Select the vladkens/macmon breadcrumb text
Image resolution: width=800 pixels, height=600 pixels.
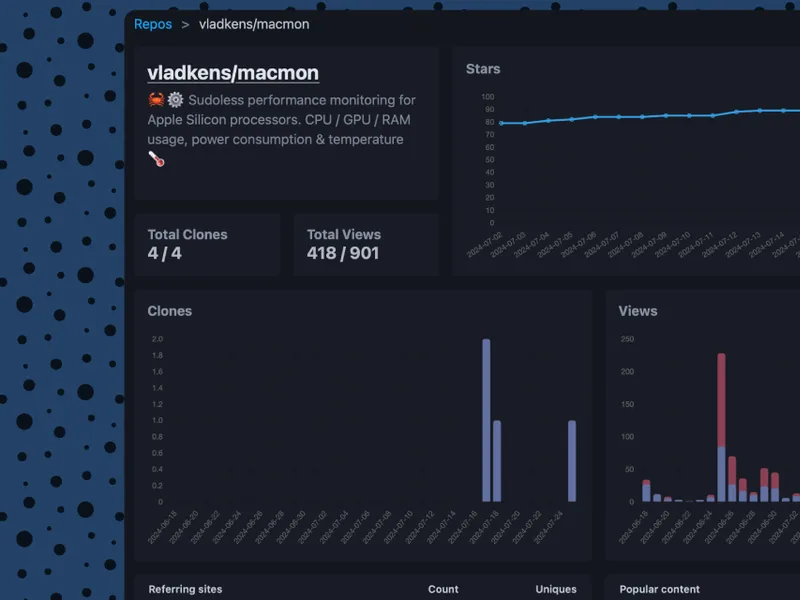(x=254, y=24)
